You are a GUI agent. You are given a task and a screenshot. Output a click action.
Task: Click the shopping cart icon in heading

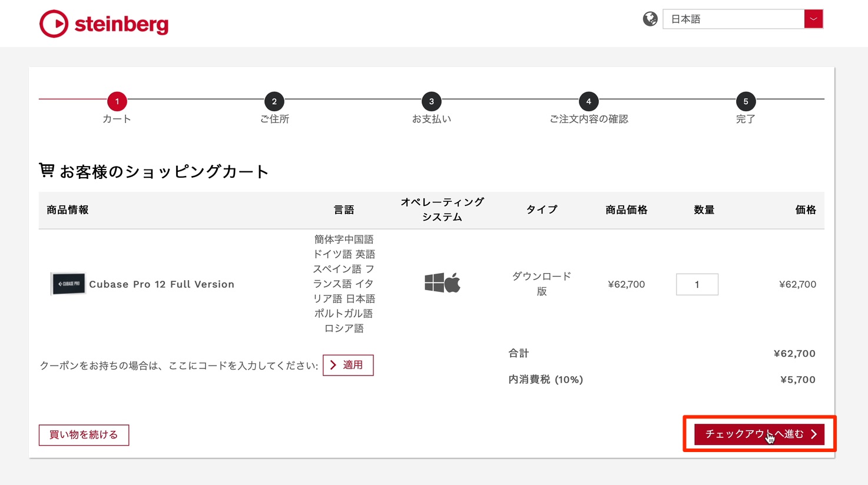pos(47,170)
